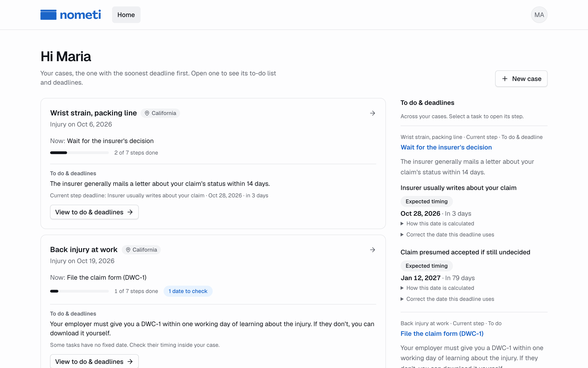
Task: Expand 'Correct the date this deadline uses' for Oct 28
Action: [x=447, y=235]
